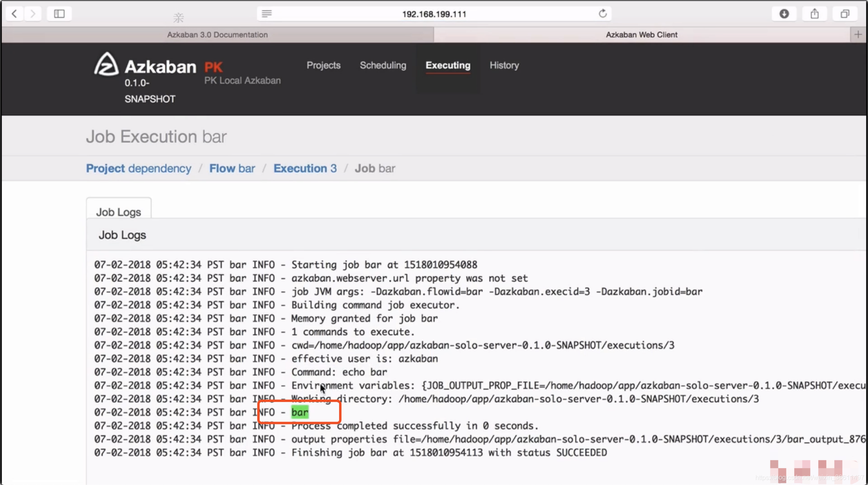Select the History navigation icon
868x485 pixels.
point(504,65)
